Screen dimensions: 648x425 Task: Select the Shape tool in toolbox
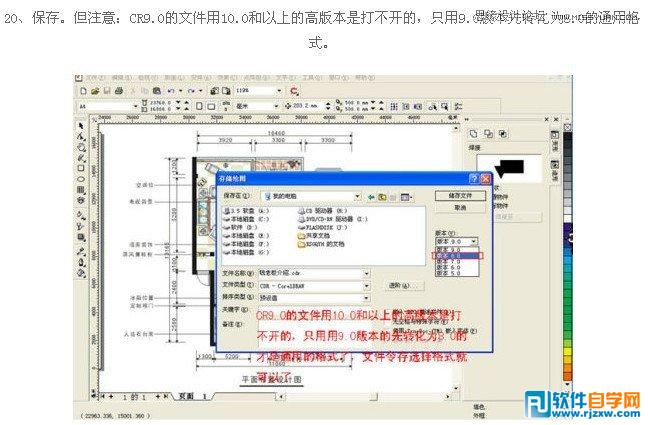coord(81,136)
